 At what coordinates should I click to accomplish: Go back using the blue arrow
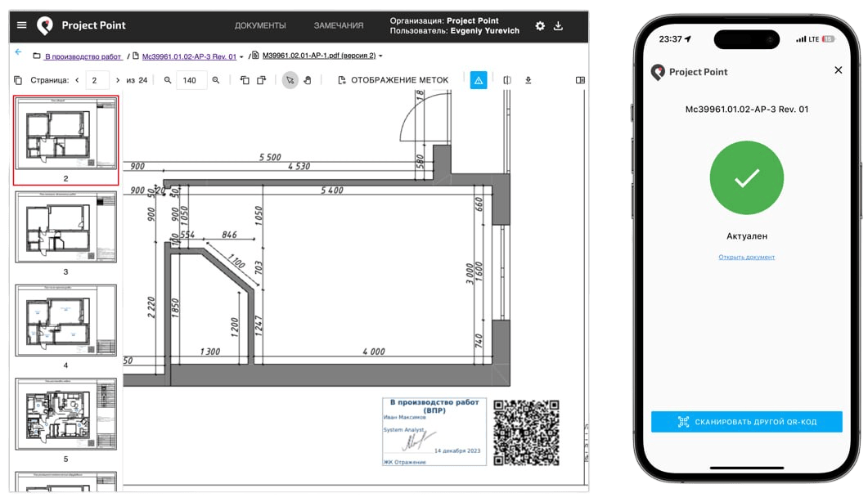click(18, 52)
